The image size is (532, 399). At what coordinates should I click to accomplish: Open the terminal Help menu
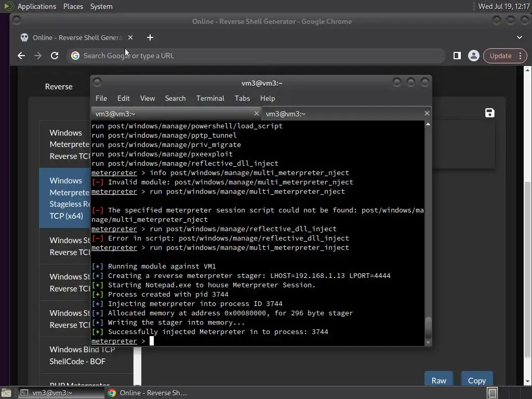click(x=268, y=98)
